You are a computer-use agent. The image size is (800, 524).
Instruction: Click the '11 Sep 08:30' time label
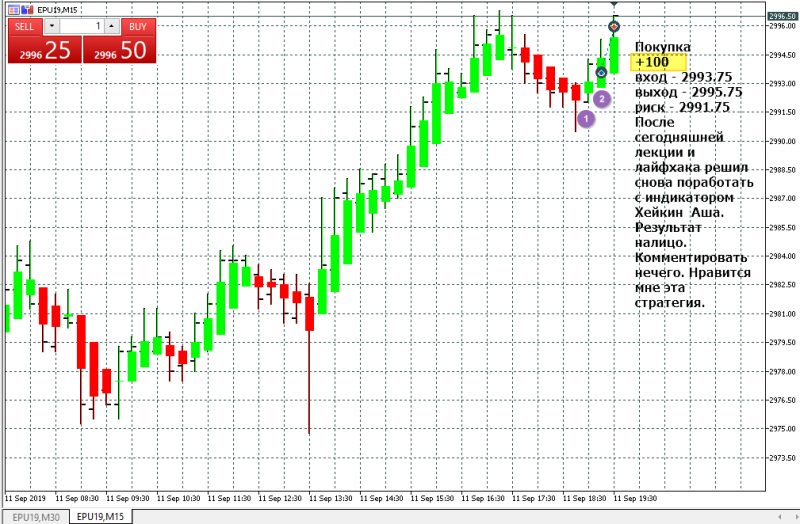(x=77, y=498)
